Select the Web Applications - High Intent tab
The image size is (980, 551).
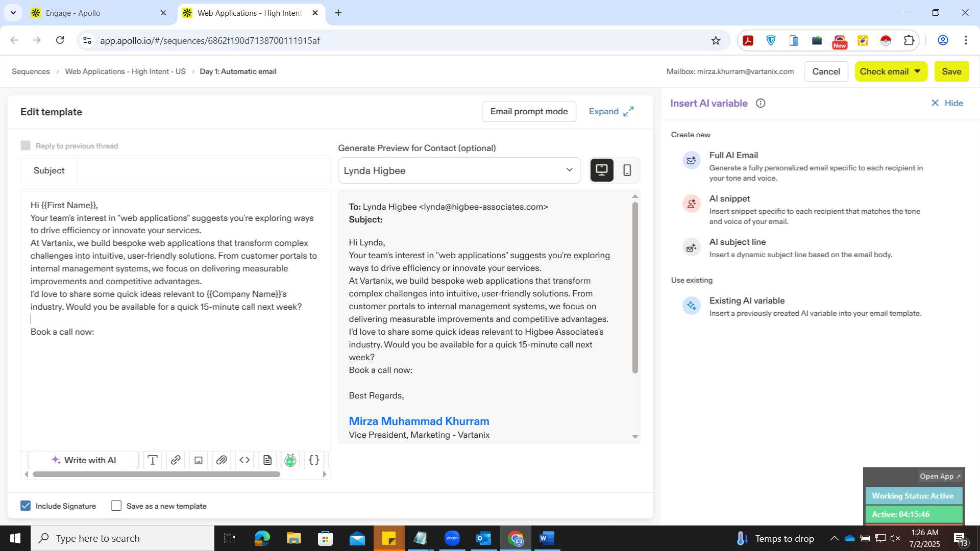[250, 13]
